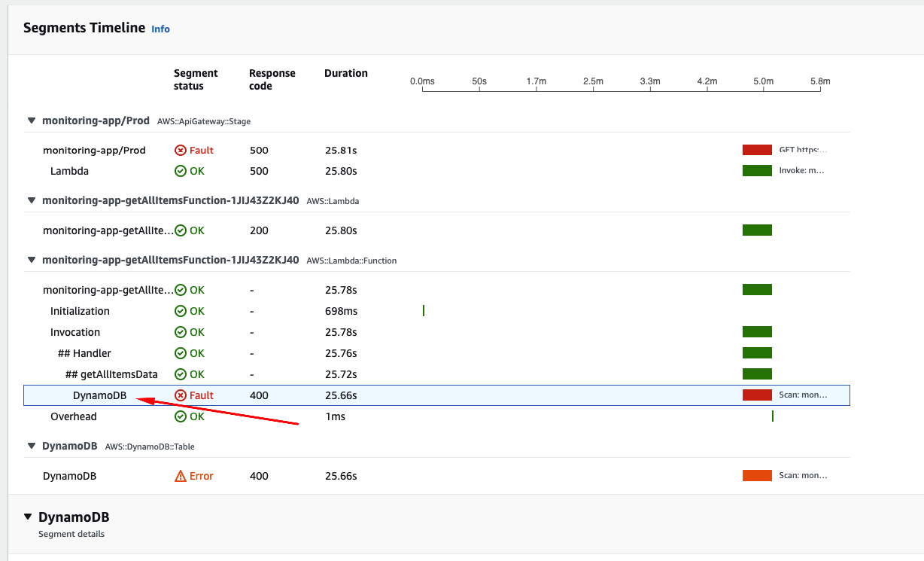Viewport: 924px width, 561px height.
Task: Select the green bar in the ## Handler row
Action: click(x=757, y=352)
